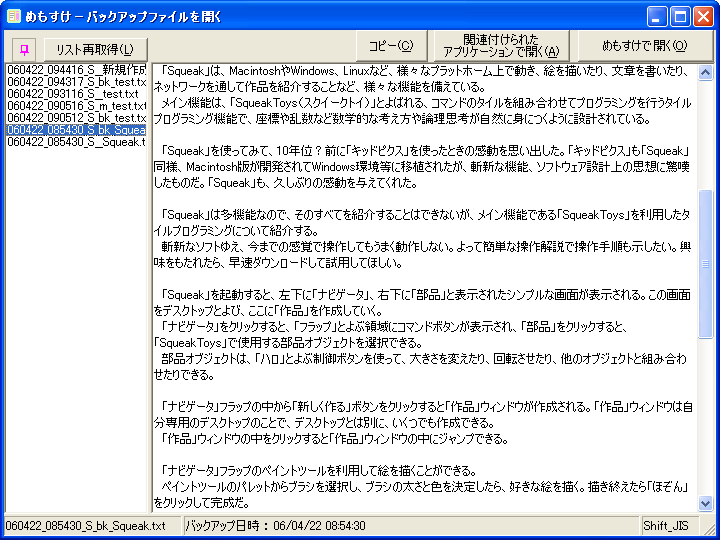The height and width of the screenshot is (540, 720).
Task: Click the めもすけで開く(O) button
Action: click(x=645, y=46)
